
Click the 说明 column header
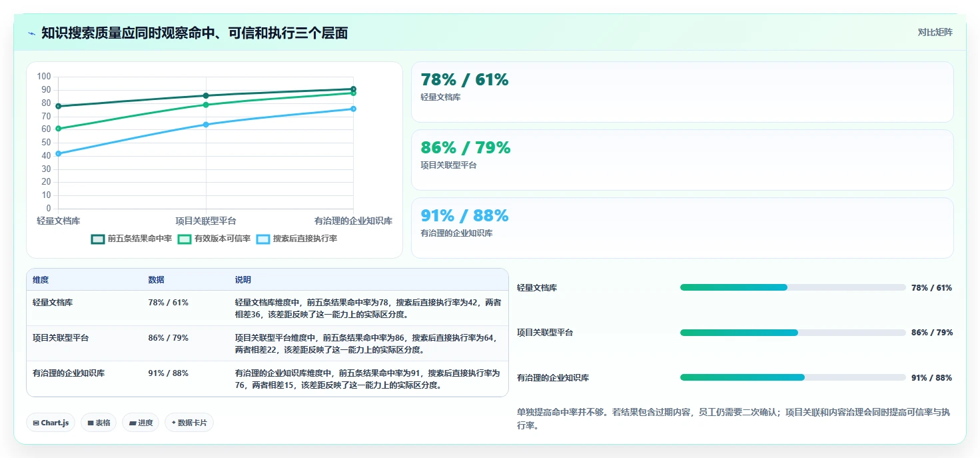[243, 280]
